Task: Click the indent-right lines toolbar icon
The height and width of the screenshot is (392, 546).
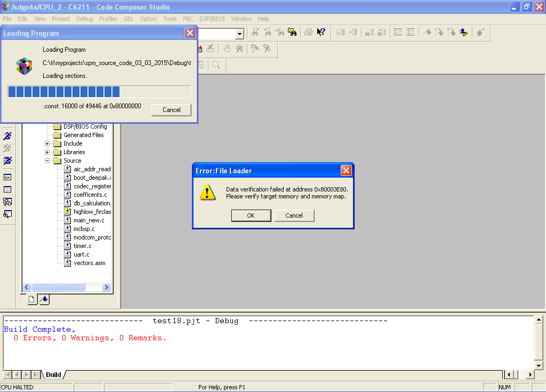Action: 411,33
